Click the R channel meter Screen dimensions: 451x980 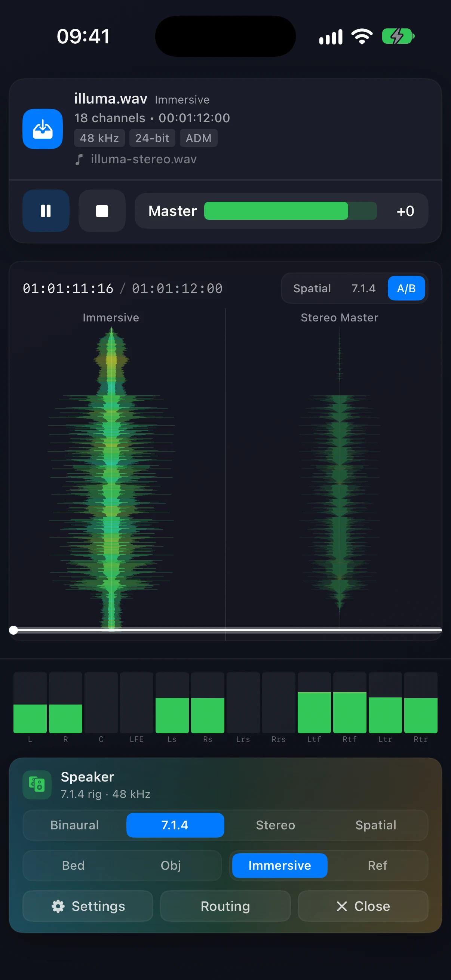pos(65,703)
